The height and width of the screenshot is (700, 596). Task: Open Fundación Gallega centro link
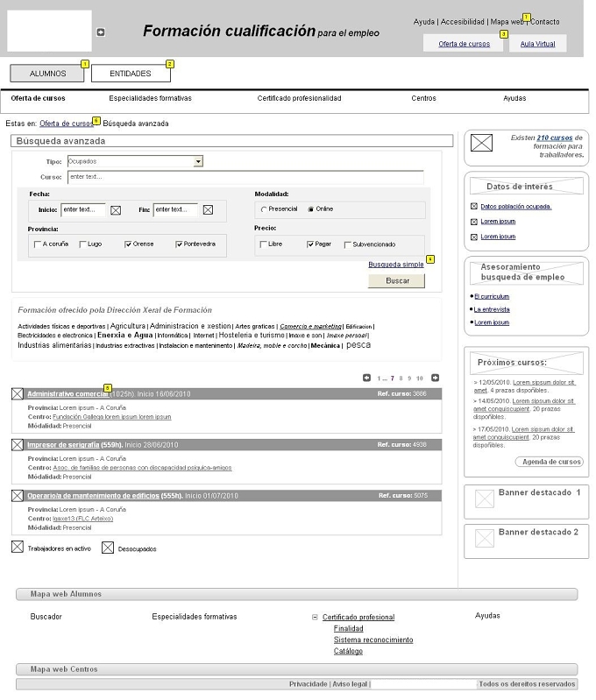point(111,416)
